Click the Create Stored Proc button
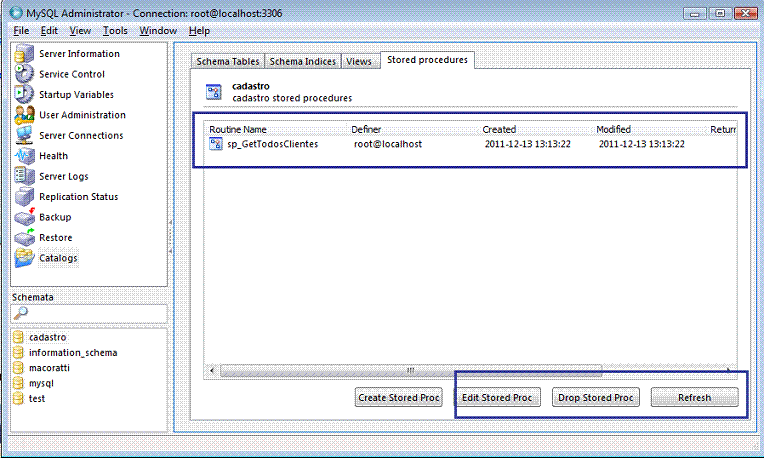 [399, 398]
